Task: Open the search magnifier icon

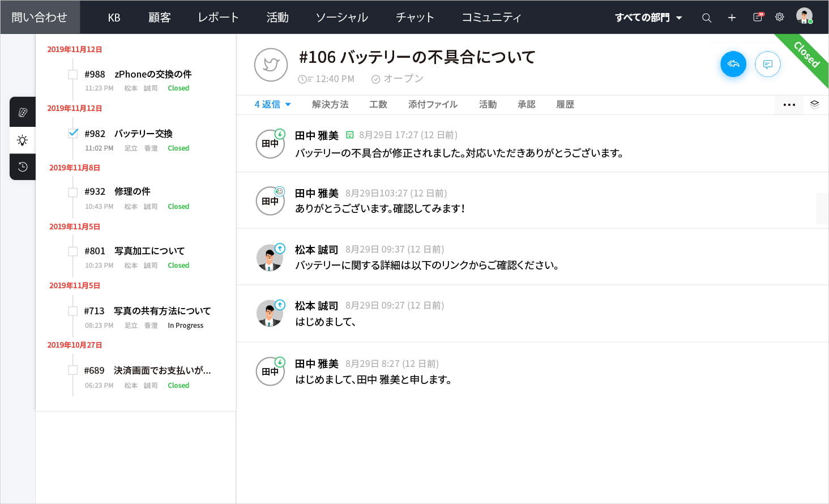Action: tap(706, 18)
